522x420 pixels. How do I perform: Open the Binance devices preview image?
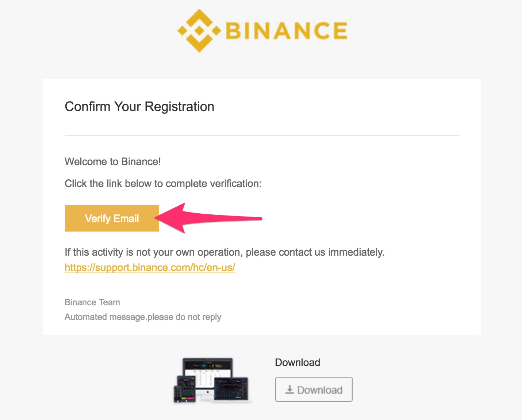[x=212, y=381]
